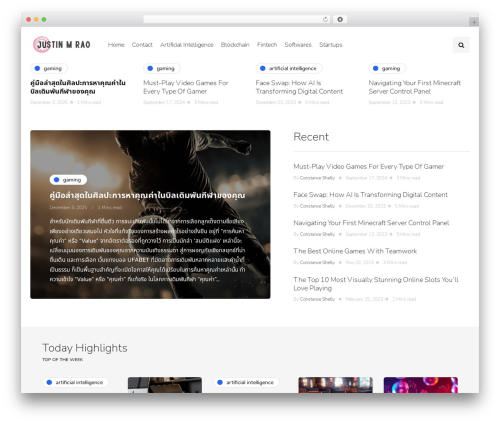Open the Fintech menu item
500x423 pixels.
(267, 45)
